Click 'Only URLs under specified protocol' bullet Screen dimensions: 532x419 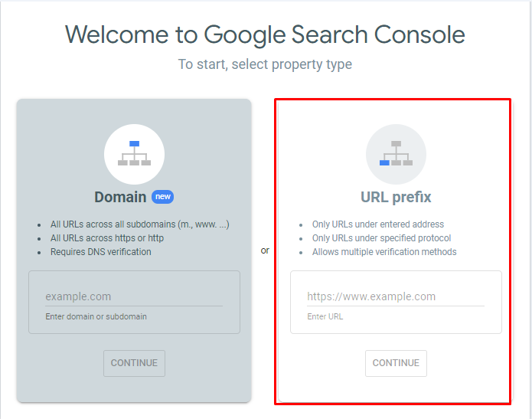[381, 238]
